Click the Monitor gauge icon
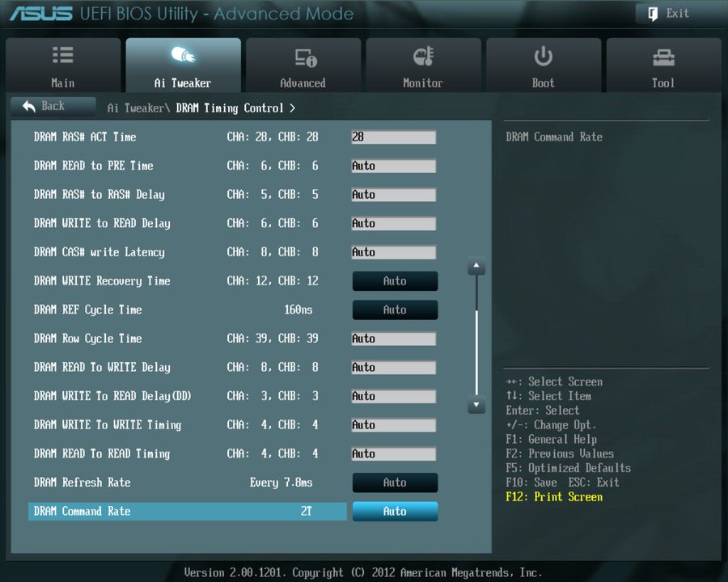The height and width of the screenshot is (582, 728). tap(423, 56)
